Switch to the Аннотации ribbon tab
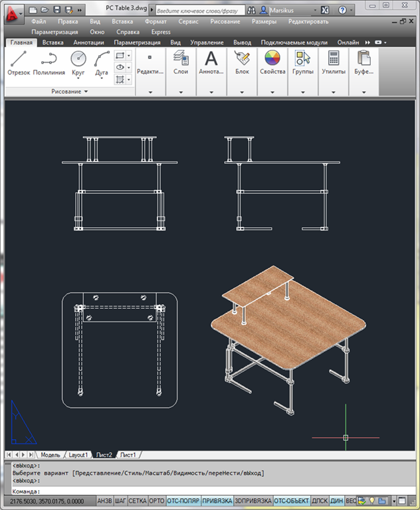 click(88, 42)
